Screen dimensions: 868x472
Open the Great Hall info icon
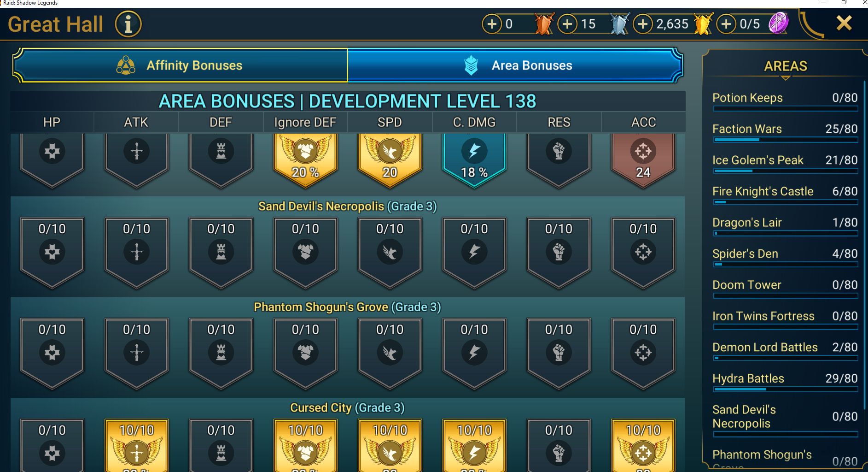pos(128,24)
